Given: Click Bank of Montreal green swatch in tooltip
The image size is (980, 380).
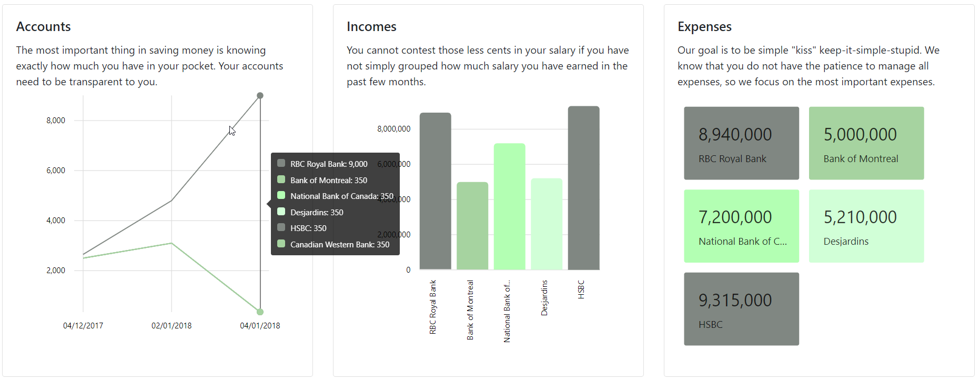Looking at the screenshot, I should click(281, 179).
